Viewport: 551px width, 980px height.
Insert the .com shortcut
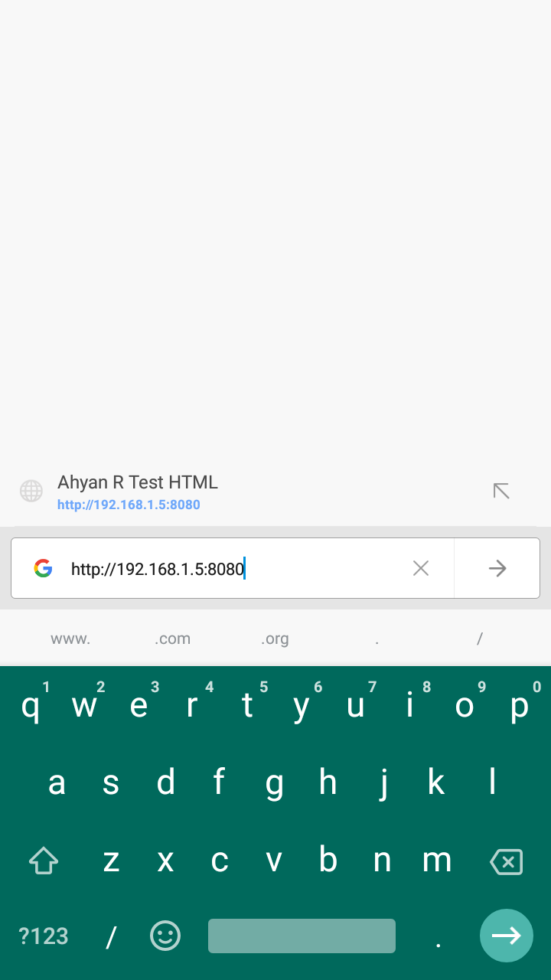(x=172, y=639)
